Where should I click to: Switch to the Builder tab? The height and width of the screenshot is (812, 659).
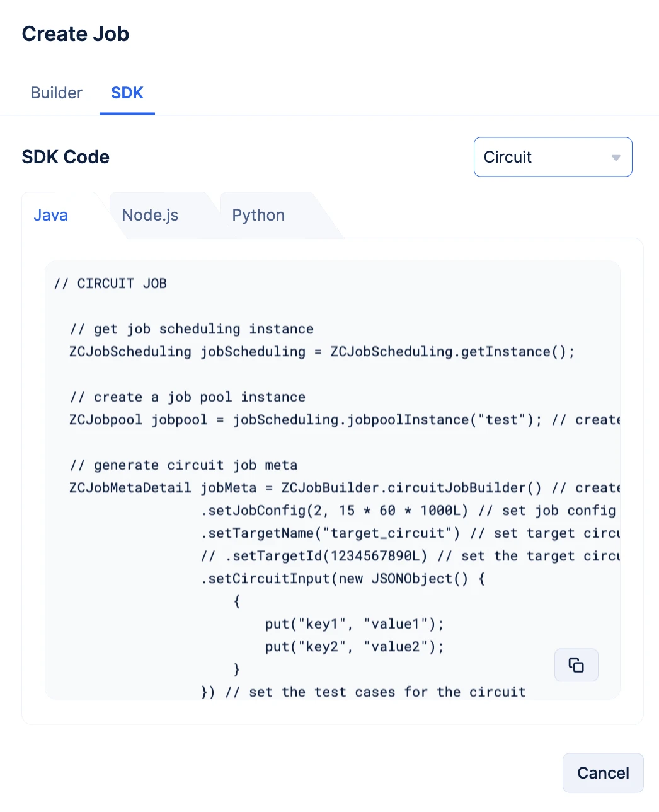[x=57, y=93]
